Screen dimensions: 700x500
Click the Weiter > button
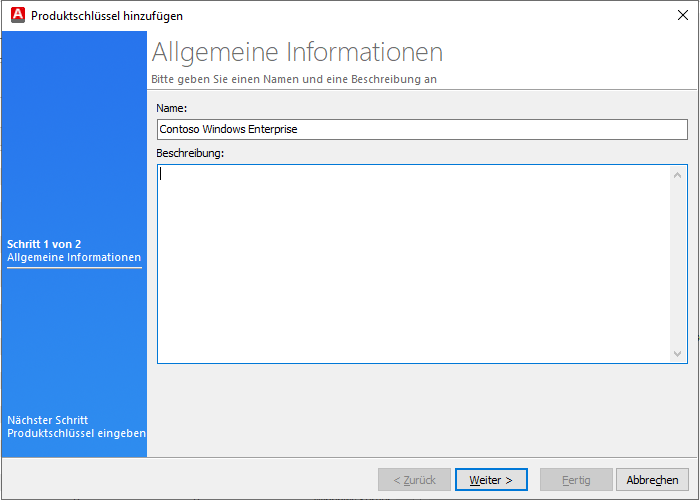(491, 480)
